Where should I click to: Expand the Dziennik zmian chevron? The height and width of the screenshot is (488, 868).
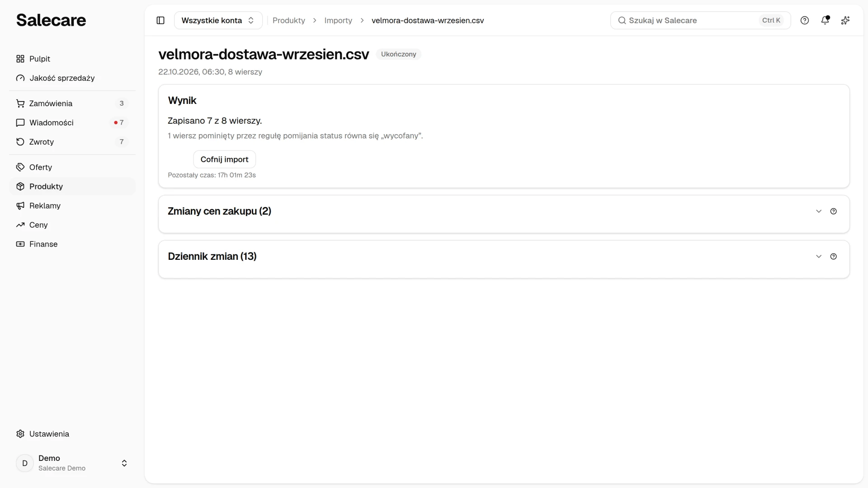click(819, 257)
